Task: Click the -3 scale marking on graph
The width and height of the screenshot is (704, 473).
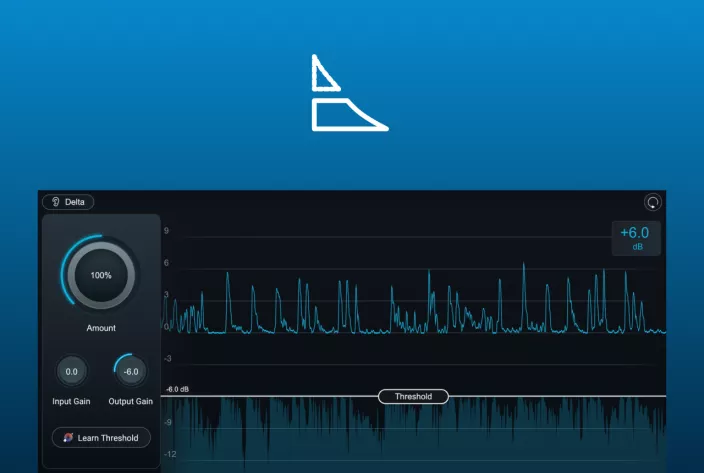Action: (x=167, y=358)
